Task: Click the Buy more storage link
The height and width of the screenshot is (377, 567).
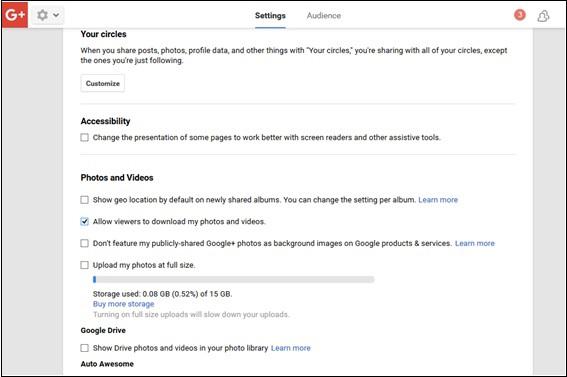Action: click(x=124, y=304)
